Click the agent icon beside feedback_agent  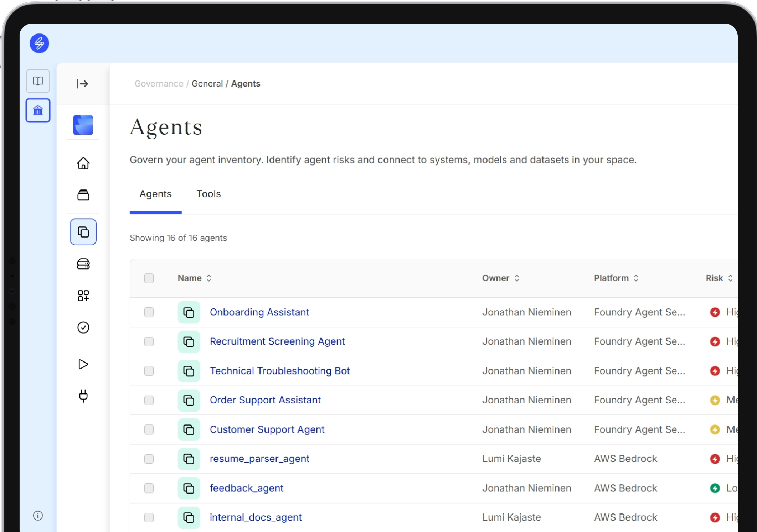coord(189,488)
